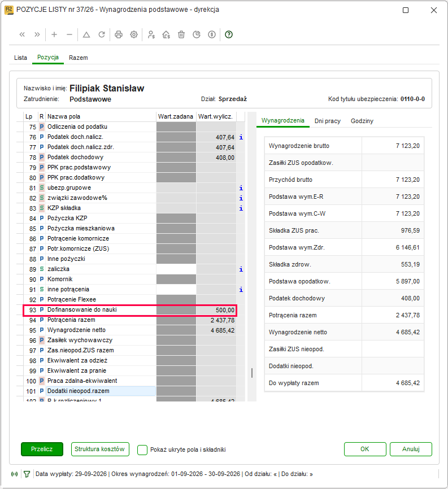Screen dimensions: 448x489
Task: Select row 'PPK prac.podstawowy'
Action: tap(130, 168)
